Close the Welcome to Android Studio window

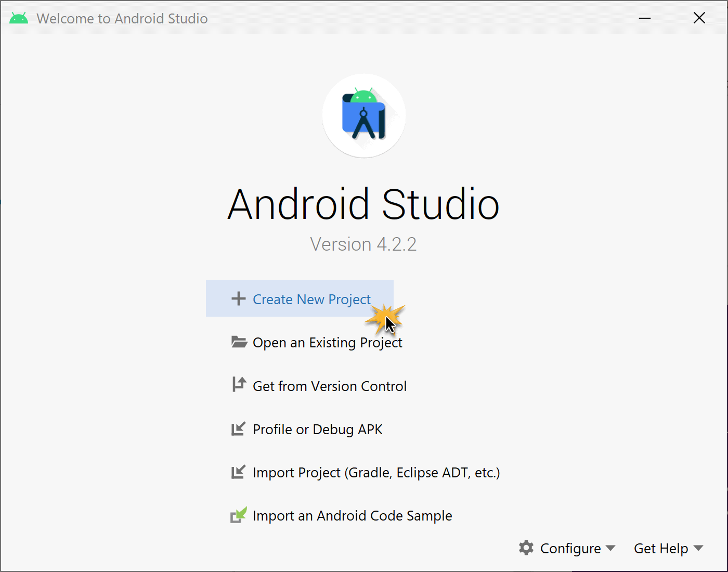[x=699, y=18]
